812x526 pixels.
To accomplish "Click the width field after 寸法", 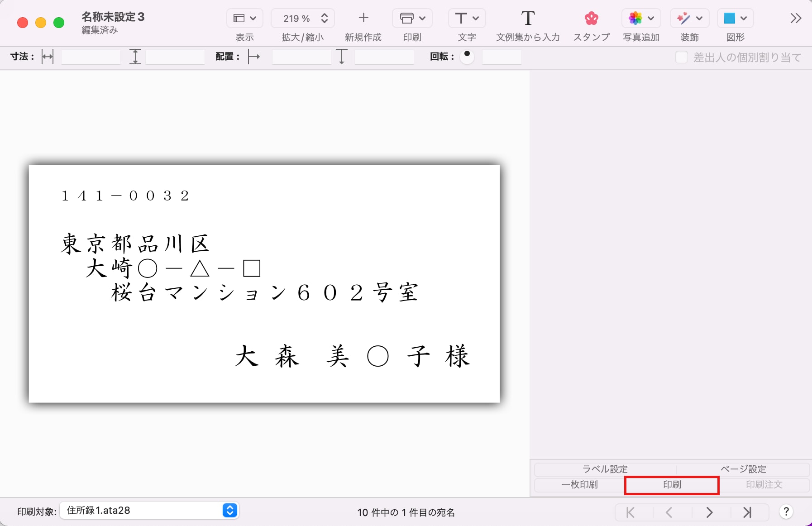I will [x=91, y=57].
